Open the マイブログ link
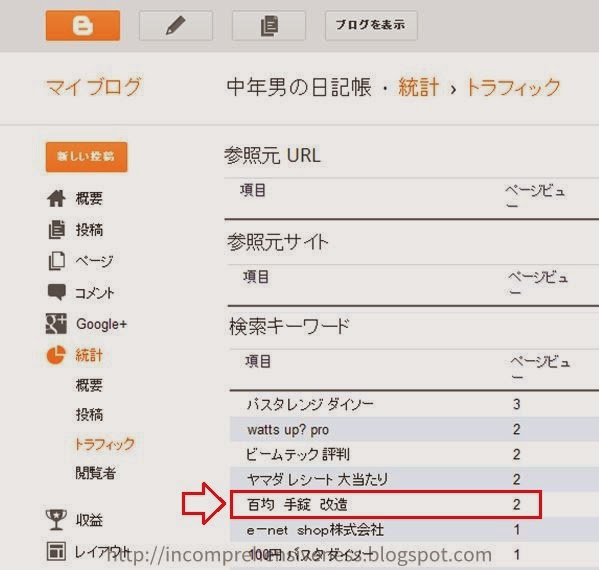Screen dimensions: 599x570 pyautogui.click(x=94, y=87)
